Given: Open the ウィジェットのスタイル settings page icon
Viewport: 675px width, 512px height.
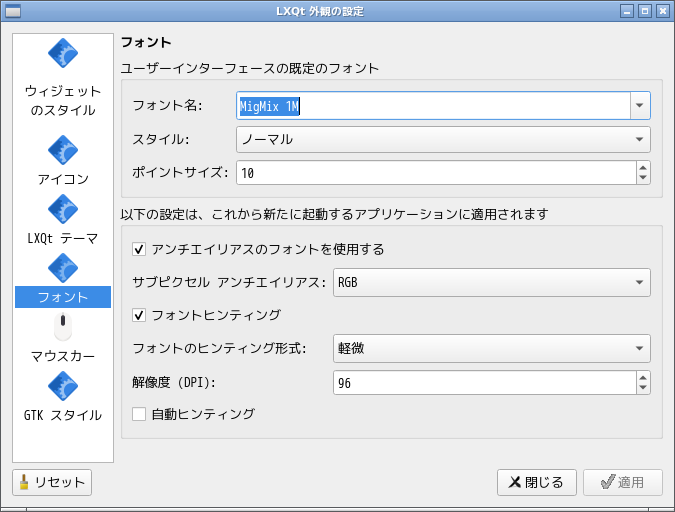Looking at the screenshot, I should 63,56.
